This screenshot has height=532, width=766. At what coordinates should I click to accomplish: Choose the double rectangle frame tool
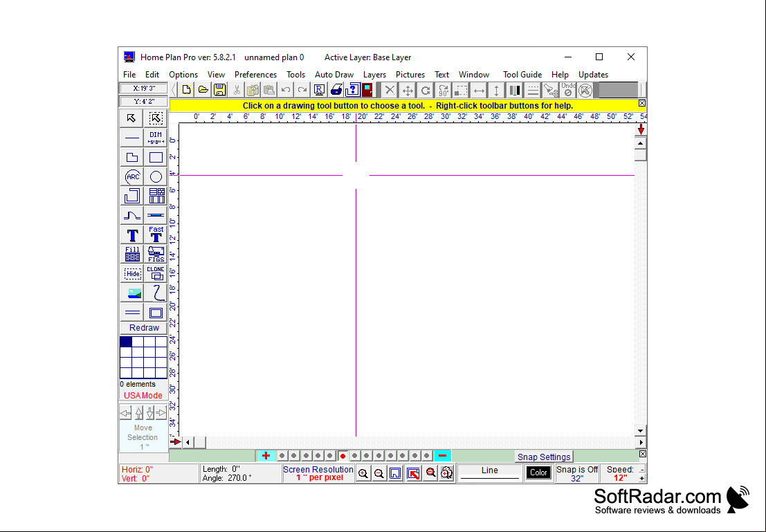156,312
